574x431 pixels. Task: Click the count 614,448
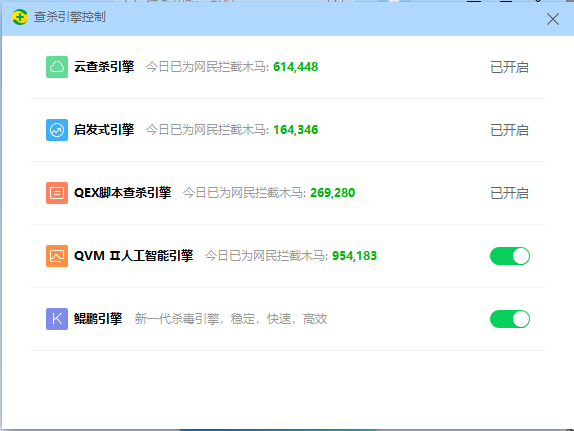coord(295,67)
